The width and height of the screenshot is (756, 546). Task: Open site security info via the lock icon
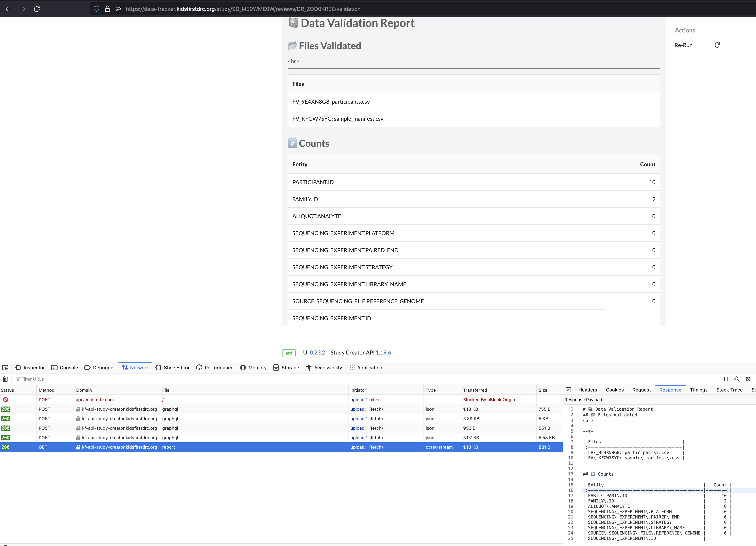point(107,9)
